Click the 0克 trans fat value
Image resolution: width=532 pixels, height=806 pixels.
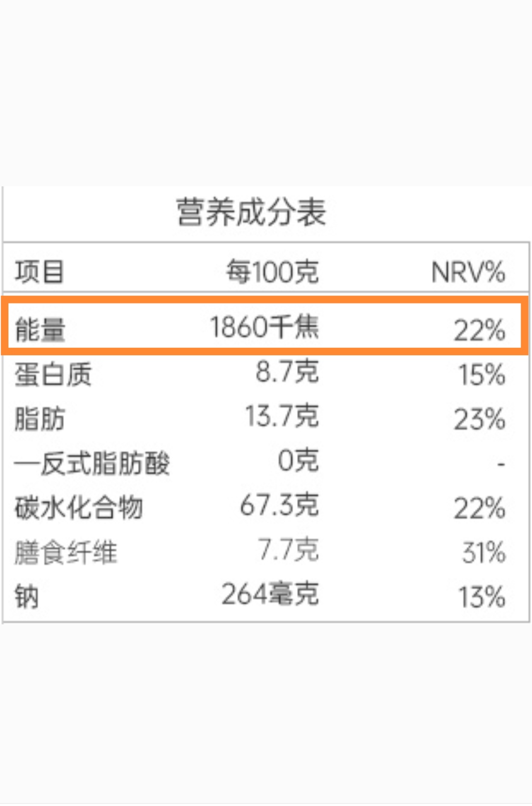(x=299, y=461)
